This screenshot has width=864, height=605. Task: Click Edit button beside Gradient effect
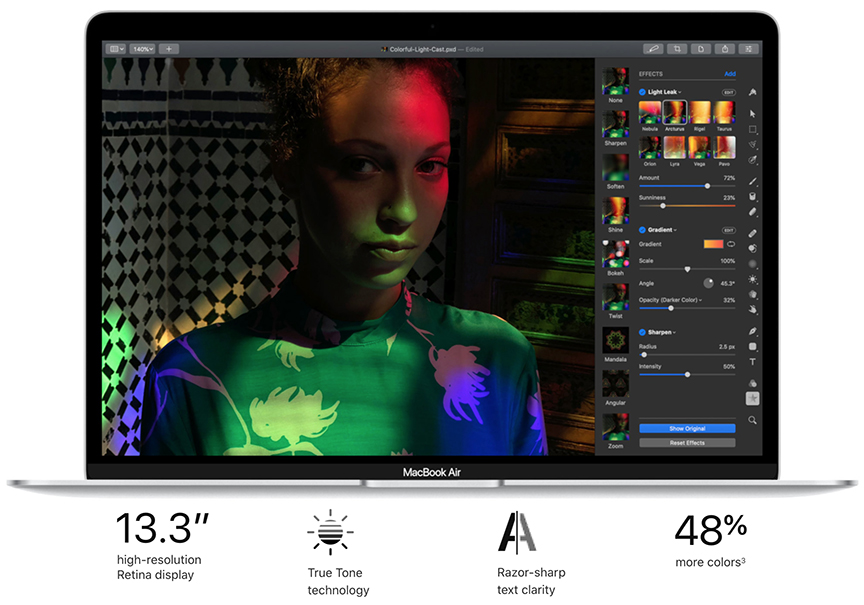coord(728,230)
